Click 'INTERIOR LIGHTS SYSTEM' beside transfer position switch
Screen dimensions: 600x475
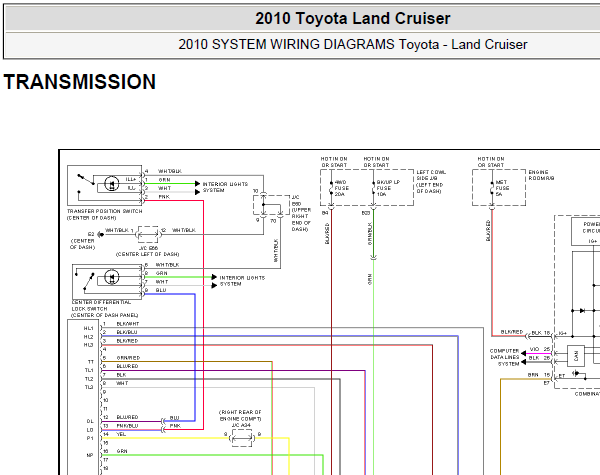225,187
